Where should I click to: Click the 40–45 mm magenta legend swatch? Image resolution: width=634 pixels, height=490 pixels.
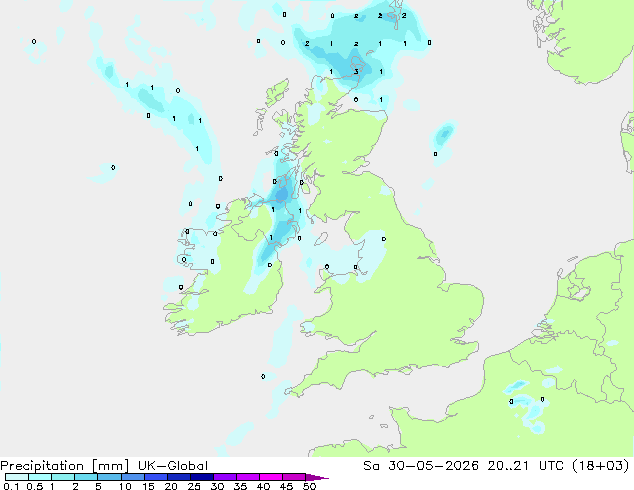(271, 477)
